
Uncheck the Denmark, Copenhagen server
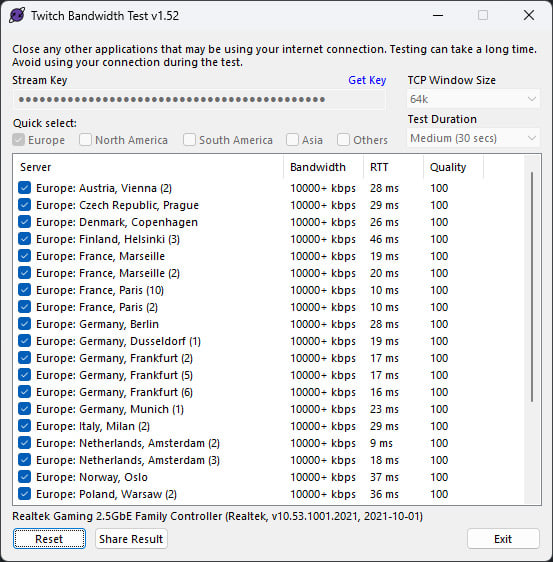pos(24,222)
